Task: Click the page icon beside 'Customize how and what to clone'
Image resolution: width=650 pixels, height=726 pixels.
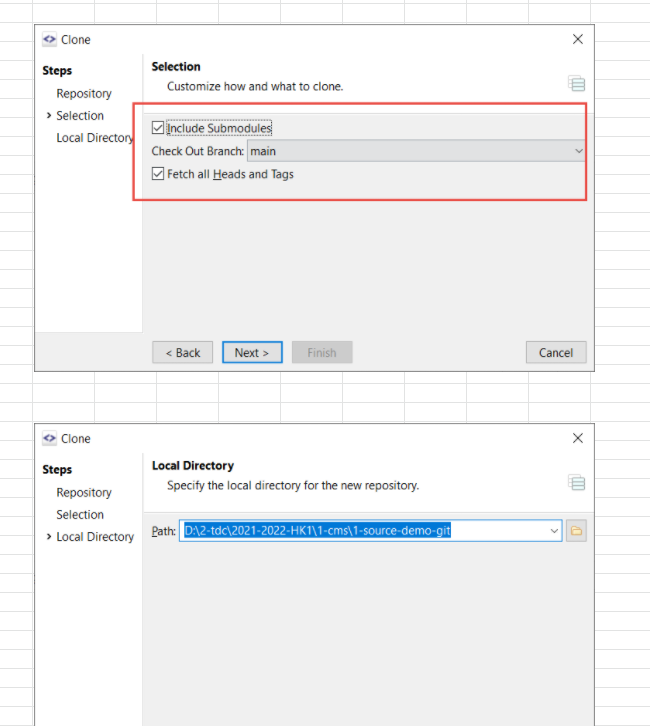Action: pos(576,84)
